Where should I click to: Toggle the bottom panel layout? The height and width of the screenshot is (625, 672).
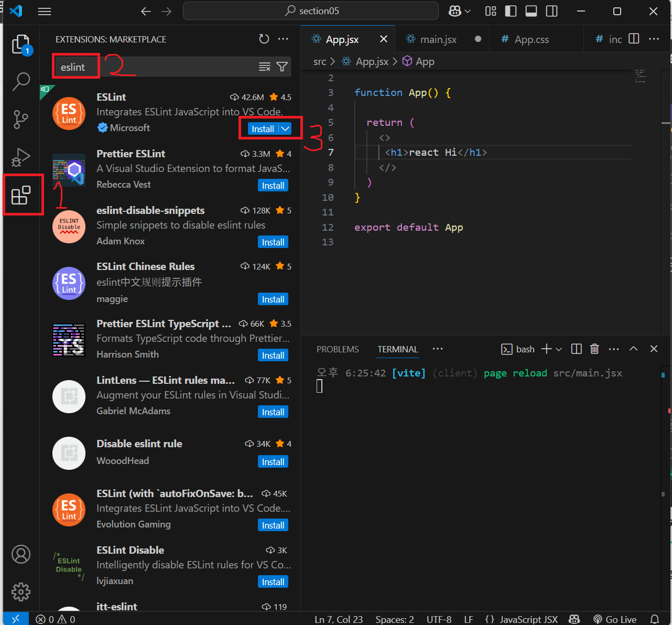click(x=531, y=11)
